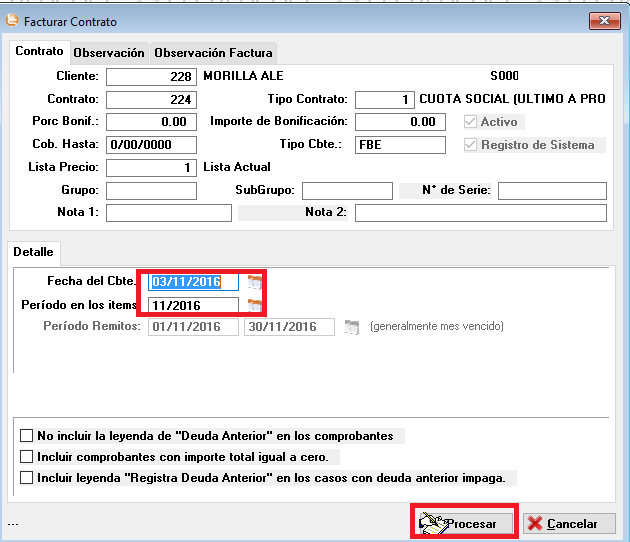Check 'Incluir comprobantes con importe total igual a cero'
Screen dimensions: 630x542
pyautogui.click(x=27, y=457)
